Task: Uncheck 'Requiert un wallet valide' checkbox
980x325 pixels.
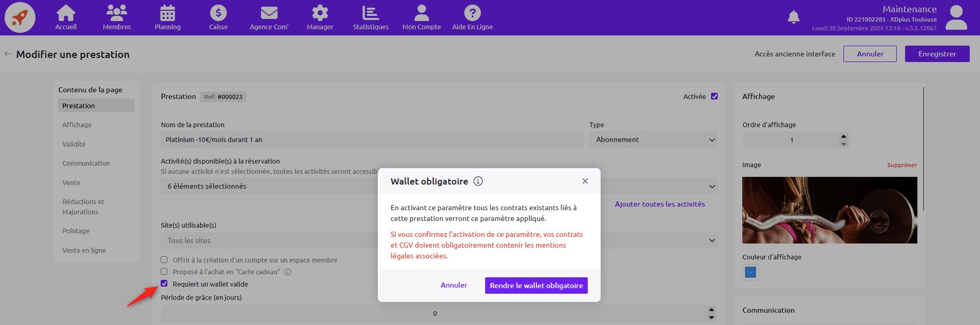Action: click(x=164, y=283)
